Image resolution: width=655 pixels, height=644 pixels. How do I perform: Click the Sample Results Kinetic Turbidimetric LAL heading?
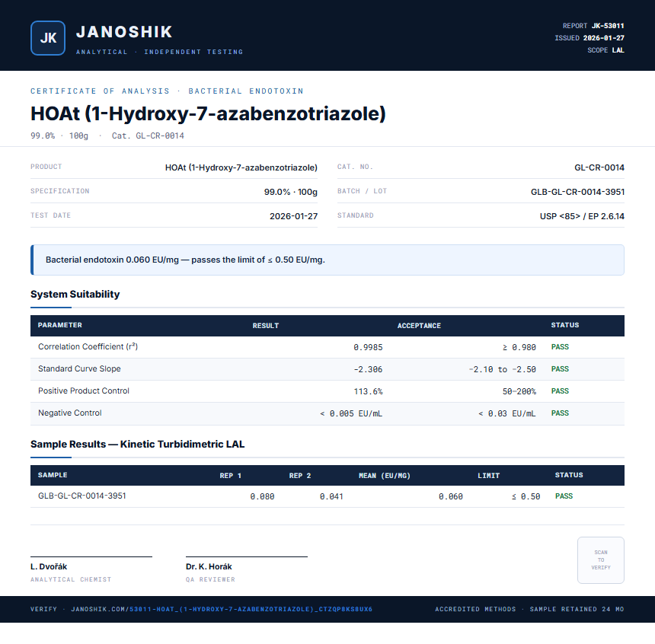click(137, 444)
